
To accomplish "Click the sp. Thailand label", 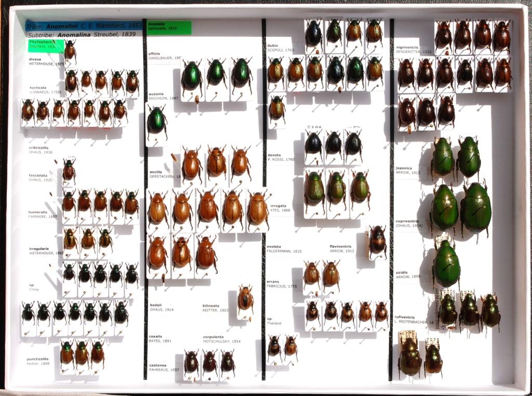I will tap(274, 321).
